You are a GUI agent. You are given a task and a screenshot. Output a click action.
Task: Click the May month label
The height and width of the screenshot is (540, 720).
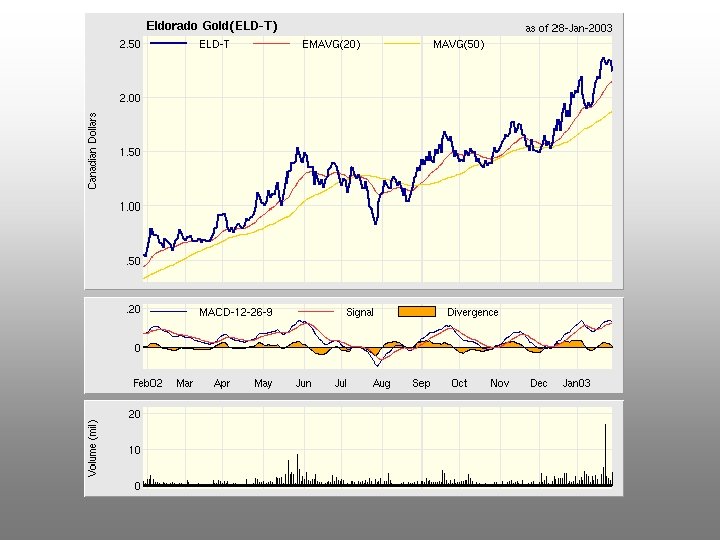pos(263,384)
